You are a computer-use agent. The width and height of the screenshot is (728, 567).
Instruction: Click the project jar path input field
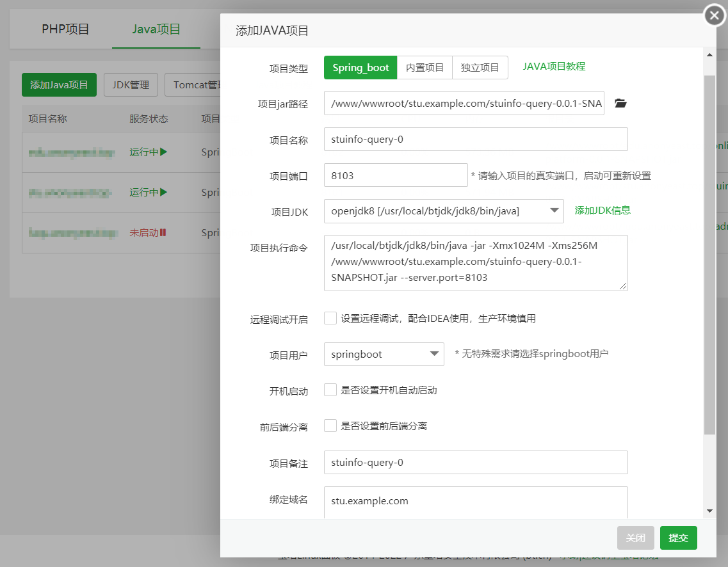(464, 103)
